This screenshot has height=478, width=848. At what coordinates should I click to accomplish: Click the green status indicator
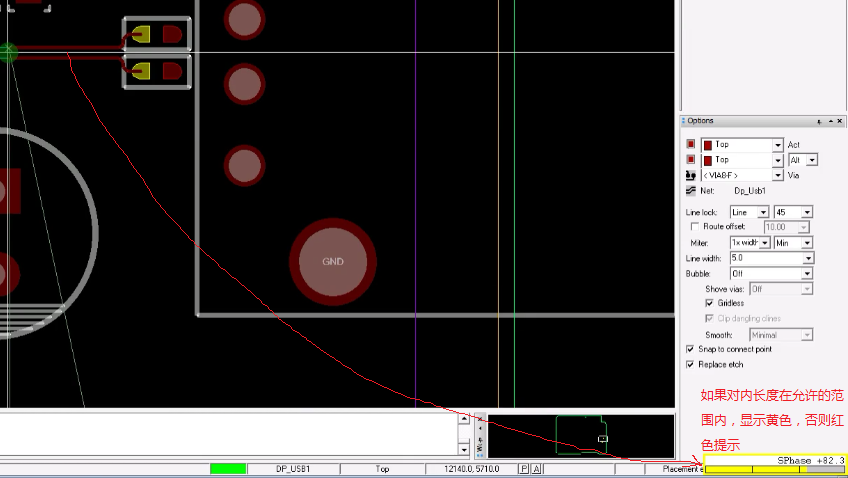228,469
